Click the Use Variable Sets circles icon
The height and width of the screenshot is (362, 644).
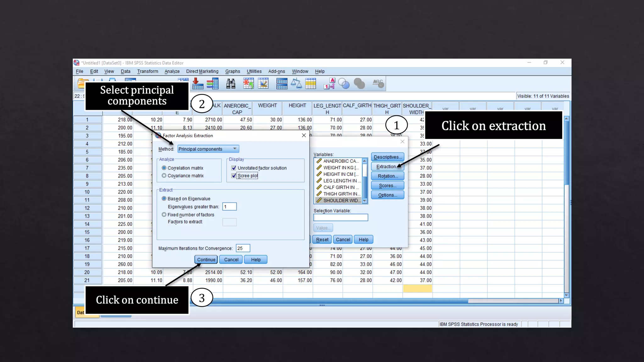tap(344, 84)
